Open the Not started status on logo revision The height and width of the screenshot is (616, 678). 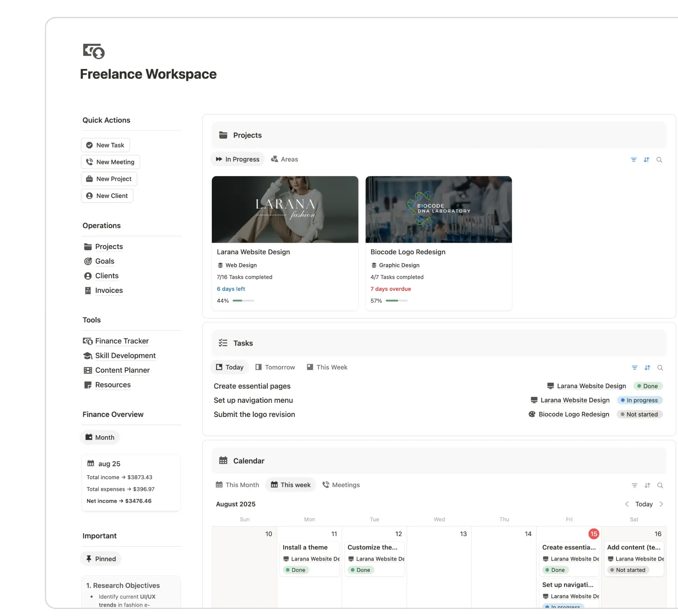(639, 414)
